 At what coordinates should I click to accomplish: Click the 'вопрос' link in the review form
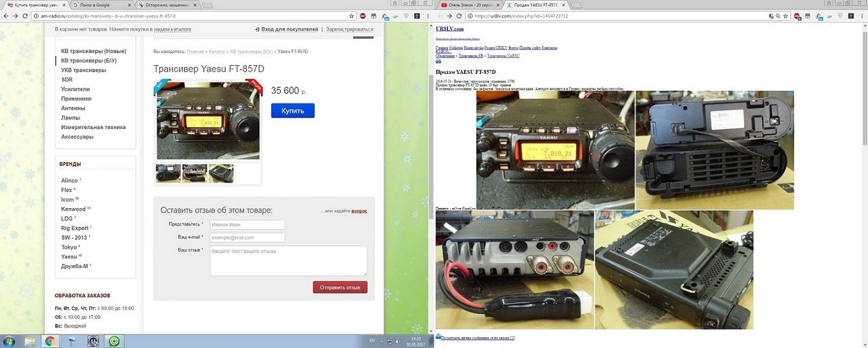359,211
